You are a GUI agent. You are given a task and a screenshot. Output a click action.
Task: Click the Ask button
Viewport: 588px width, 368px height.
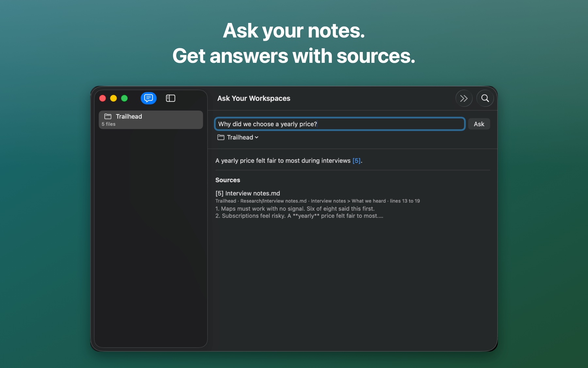479,124
